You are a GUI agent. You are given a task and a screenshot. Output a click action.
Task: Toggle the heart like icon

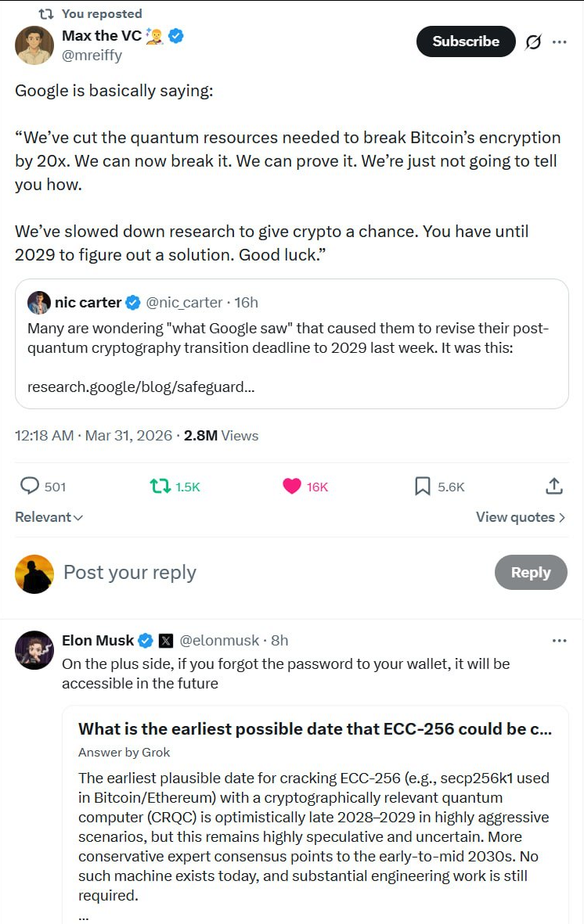[291, 486]
